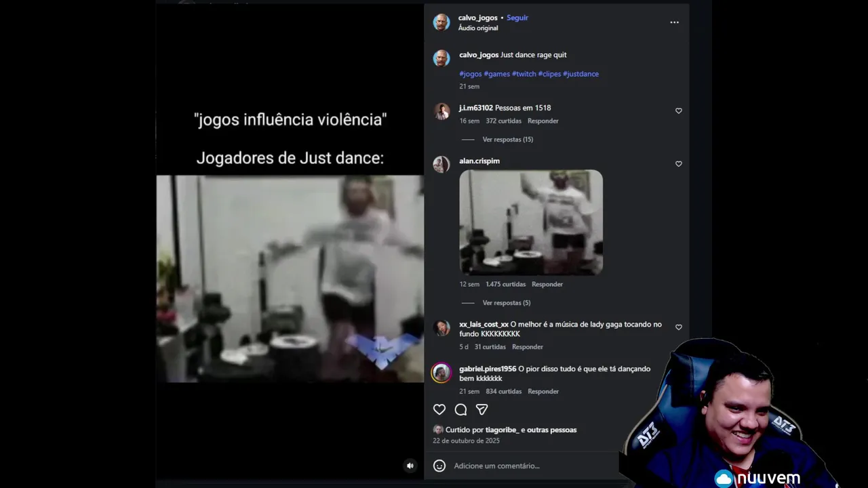This screenshot has height=488, width=868.
Task: Like alan.crispim's comment
Action: (678, 164)
